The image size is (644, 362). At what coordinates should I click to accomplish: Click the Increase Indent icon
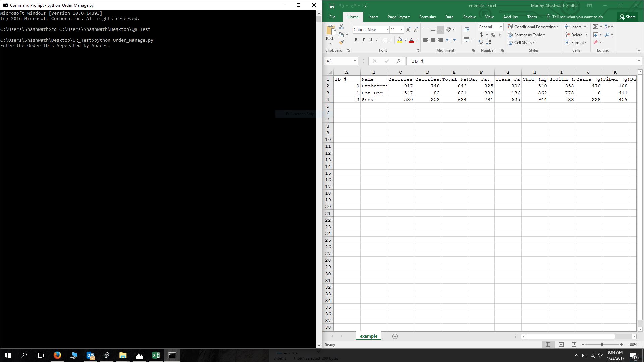(456, 40)
